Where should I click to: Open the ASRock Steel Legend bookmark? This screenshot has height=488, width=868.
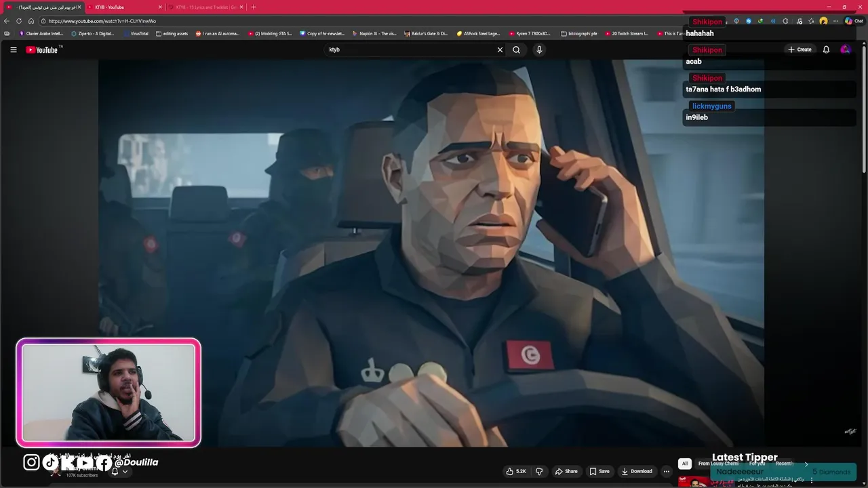coord(479,33)
